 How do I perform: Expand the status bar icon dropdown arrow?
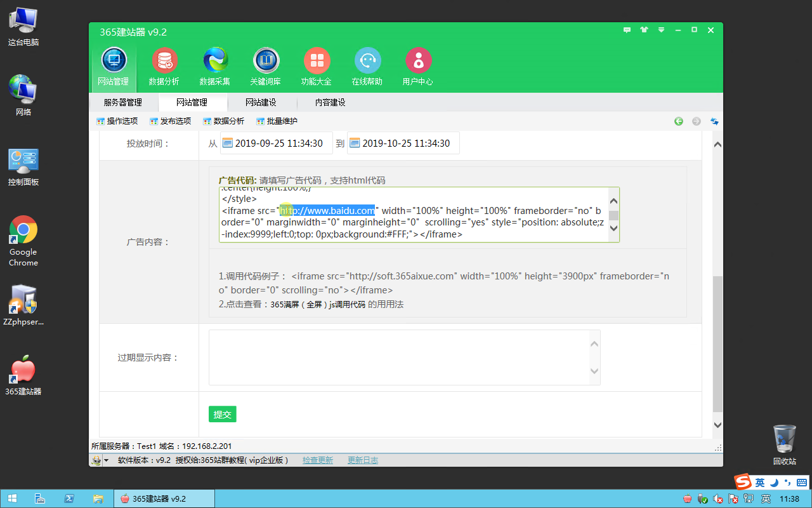pyautogui.click(x=106, y=460)
